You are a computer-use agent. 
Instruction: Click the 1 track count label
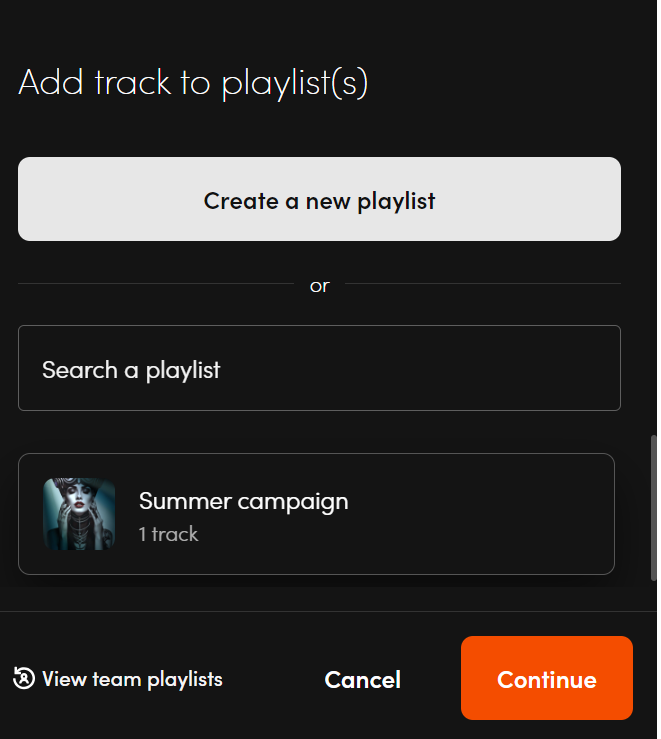pos(168,534)
